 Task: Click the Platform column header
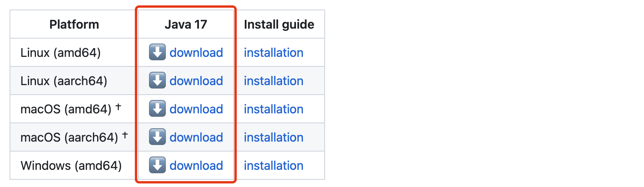pos(74,24)
